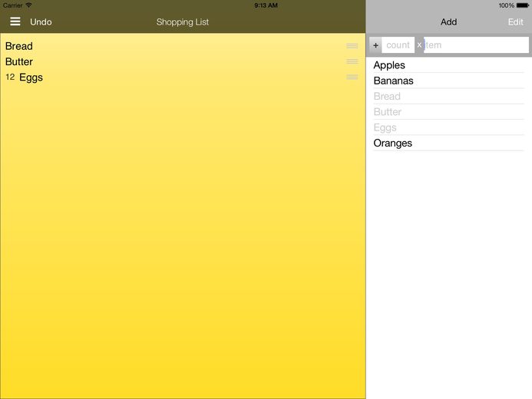Tap the 12 count beside Eggs
532x399 pixels.
(x=10, y=77)
